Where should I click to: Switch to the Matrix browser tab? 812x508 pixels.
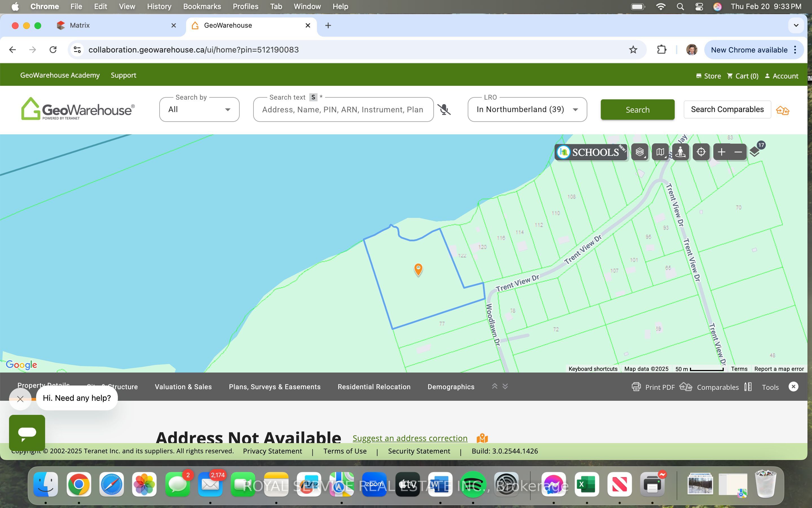point(116,25)
